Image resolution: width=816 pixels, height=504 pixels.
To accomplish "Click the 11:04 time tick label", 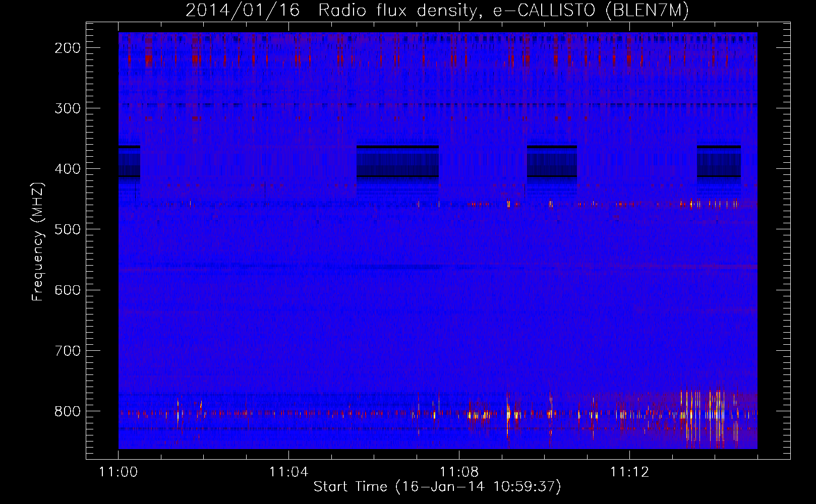I will (x=288, y=472).
